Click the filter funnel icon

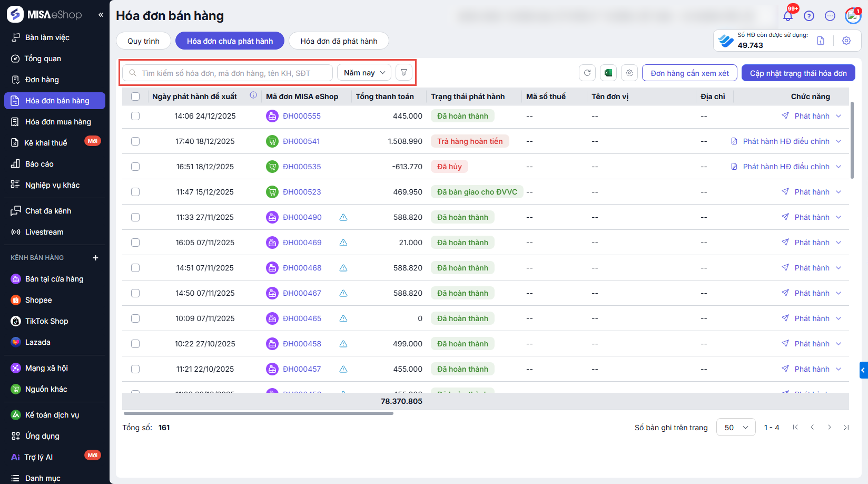[403, 73]
